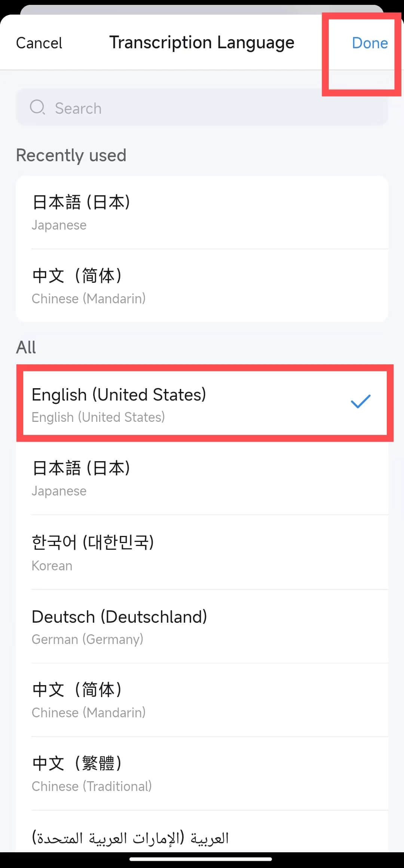
Task: Select the Arabic (UAE) language entry
Action: 202,832
